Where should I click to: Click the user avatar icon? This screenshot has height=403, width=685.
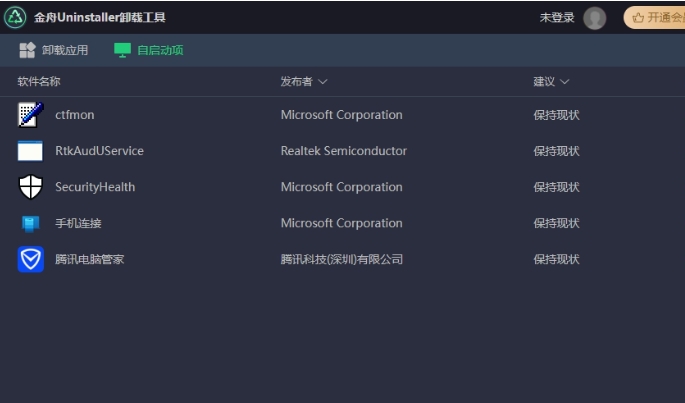point(595,18)
